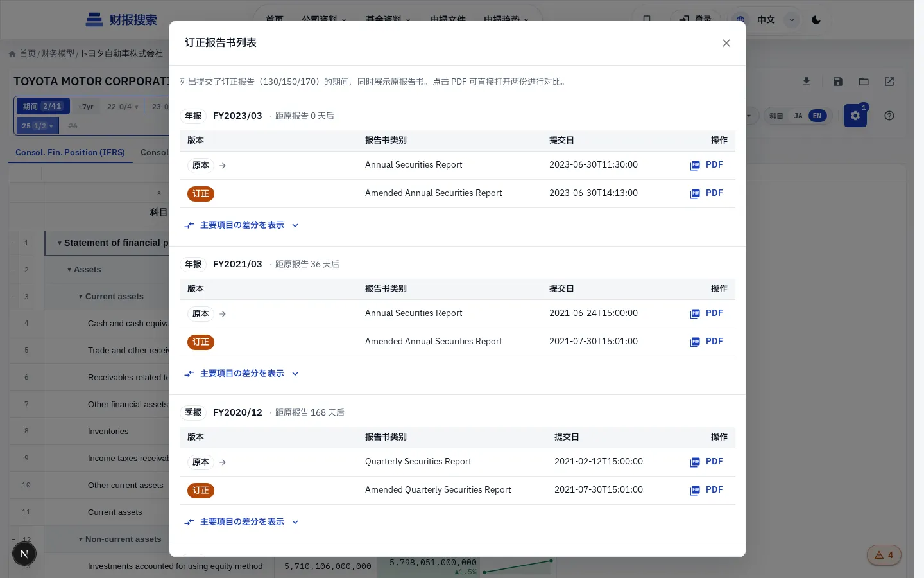
Task: Click the 订正 badge in FY2023/03 section
Action: [x=201, y=194]
